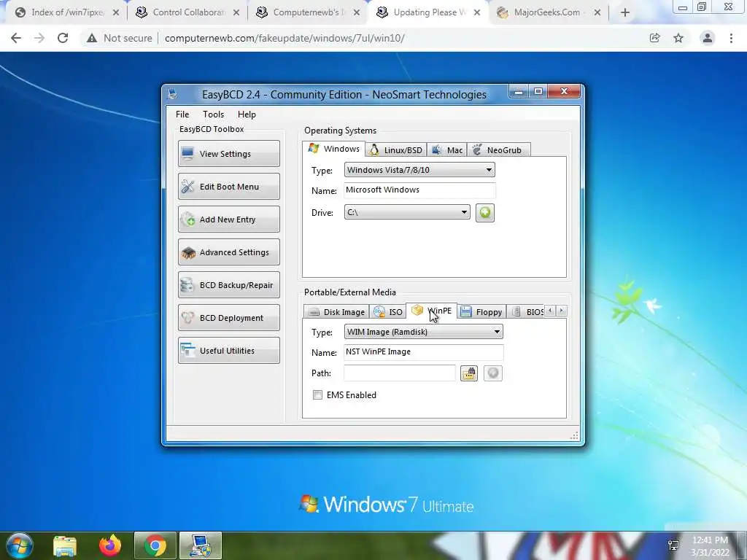
Task: Open BCD Deployment section
Action: click(228, 318)
